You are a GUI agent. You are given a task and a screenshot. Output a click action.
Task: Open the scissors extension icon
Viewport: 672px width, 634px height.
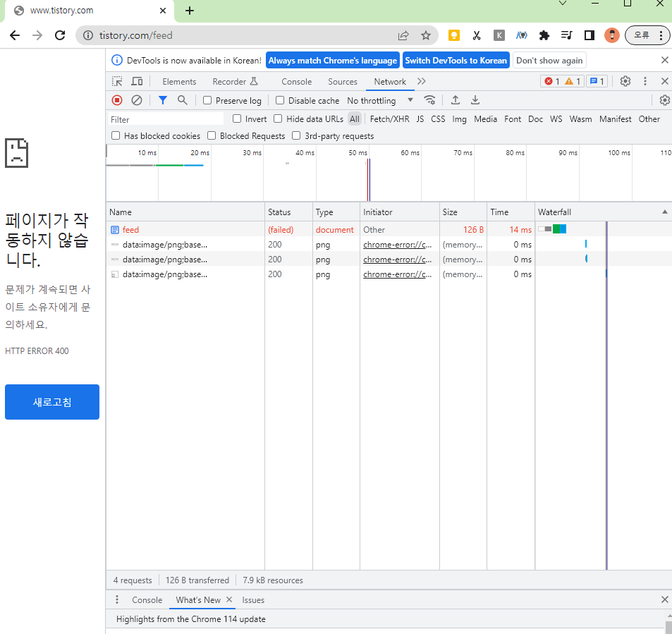pyautogui.click(x=476, y=35)
